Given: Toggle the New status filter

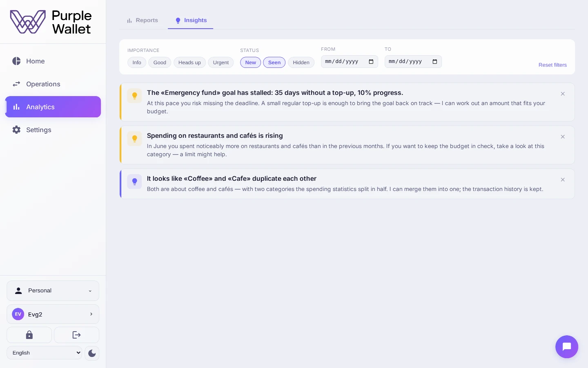Looking at the screenshot, I should (250, 63).
